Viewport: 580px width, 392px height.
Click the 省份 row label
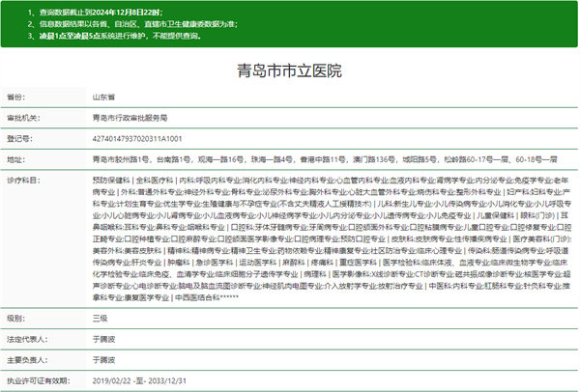pyautogui.click(x=16, y=98)
